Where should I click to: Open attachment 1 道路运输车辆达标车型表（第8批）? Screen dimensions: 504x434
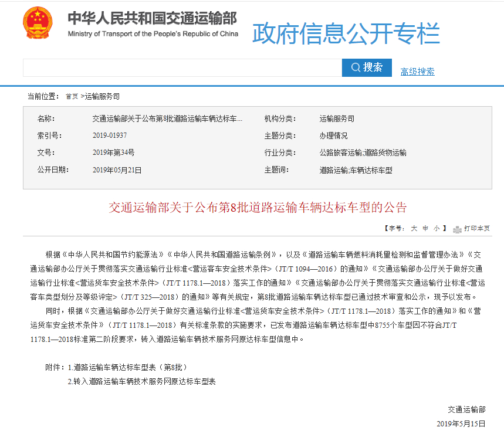pyautogui.click(x=127, y=367)
